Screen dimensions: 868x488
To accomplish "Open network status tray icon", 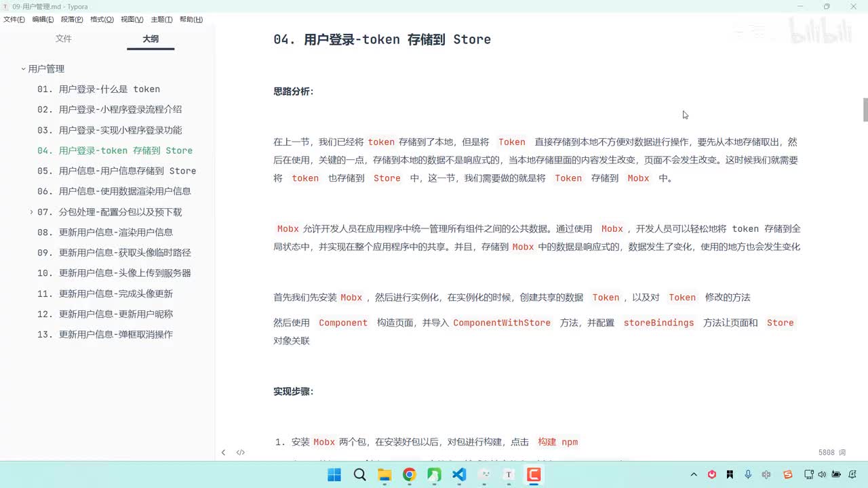I will (x=809, y=475).
